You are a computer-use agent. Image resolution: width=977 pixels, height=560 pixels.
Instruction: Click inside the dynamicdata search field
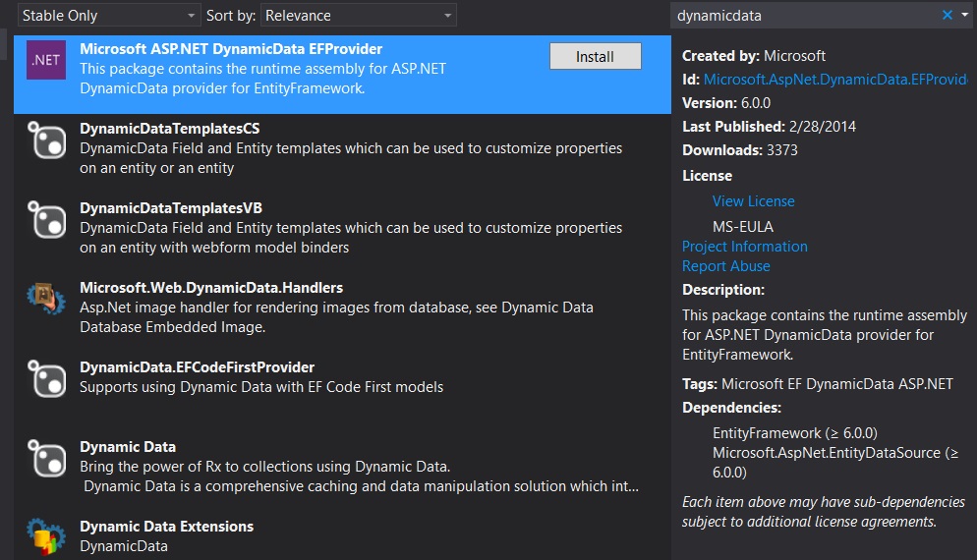(804, 16)
